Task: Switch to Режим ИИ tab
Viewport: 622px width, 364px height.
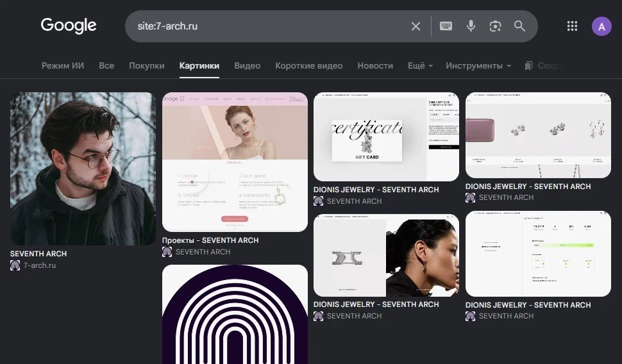Action: tap(63, 66)
